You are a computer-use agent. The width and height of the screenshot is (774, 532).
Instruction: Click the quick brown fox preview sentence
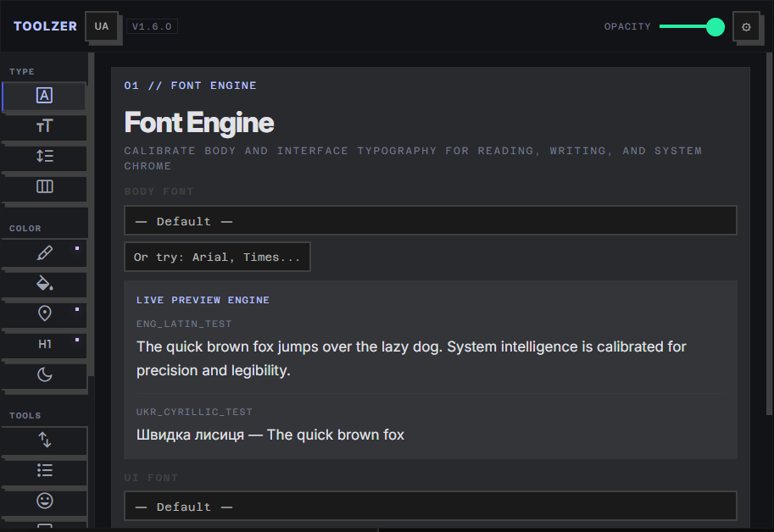pyautogui.click(x=411, y=358)
